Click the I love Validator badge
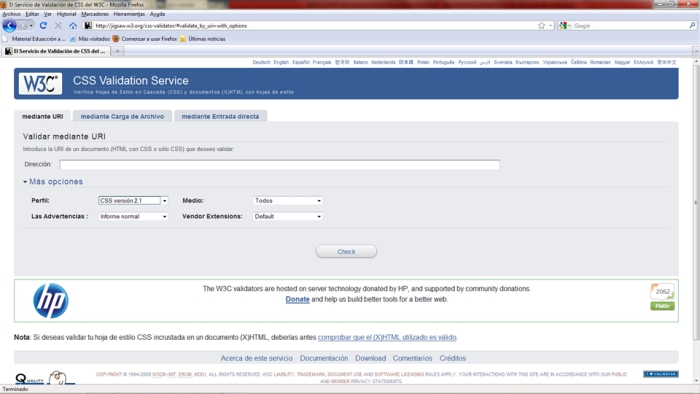Image resolution: width=700 pixels, height=394 pixels. point(661,374)
